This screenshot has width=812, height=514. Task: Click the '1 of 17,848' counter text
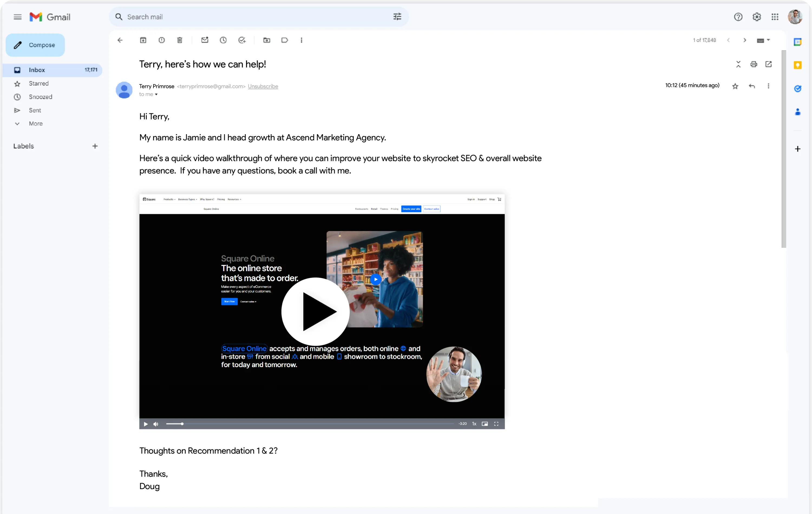705,40
